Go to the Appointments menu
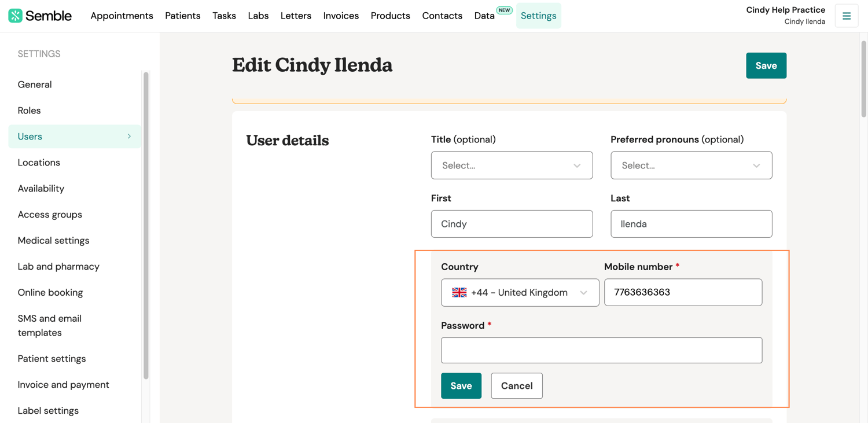This screenshot has width=868, height=423. pos(122,16)
